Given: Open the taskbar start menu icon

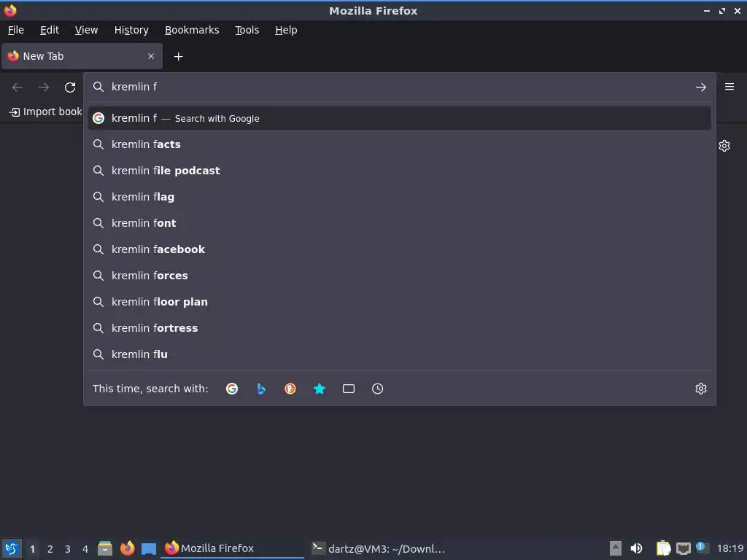Looking at the screenshot, I should click(12, 548).
